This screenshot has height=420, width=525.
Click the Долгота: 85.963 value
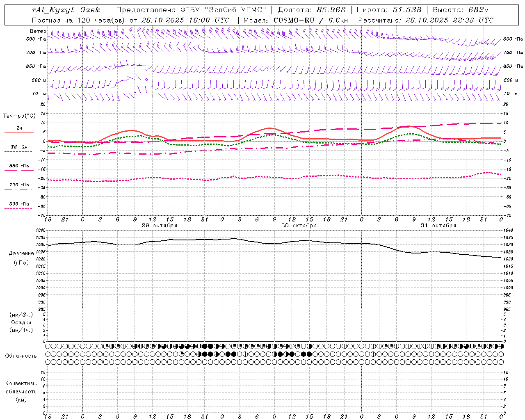(312, 10)
